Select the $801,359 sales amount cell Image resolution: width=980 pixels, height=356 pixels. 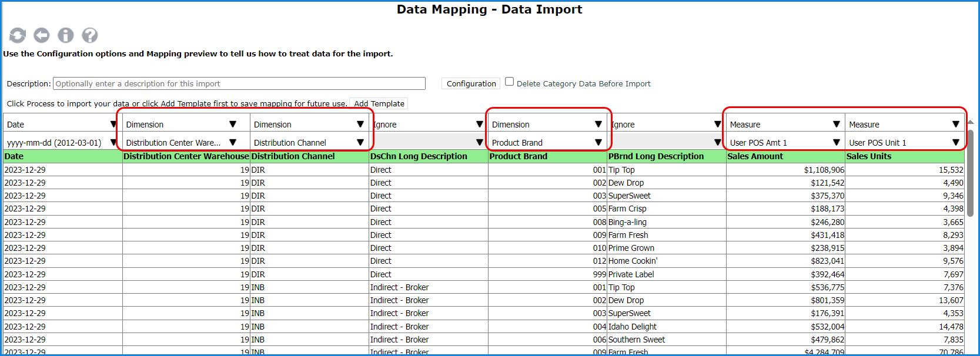click(x=785, y=300)
